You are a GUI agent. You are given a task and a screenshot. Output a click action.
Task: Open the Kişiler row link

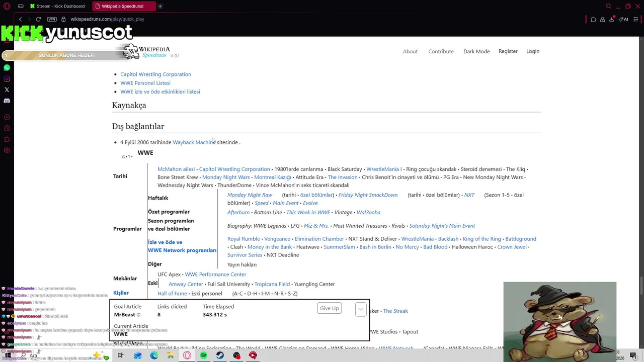[x=121, y=293]
